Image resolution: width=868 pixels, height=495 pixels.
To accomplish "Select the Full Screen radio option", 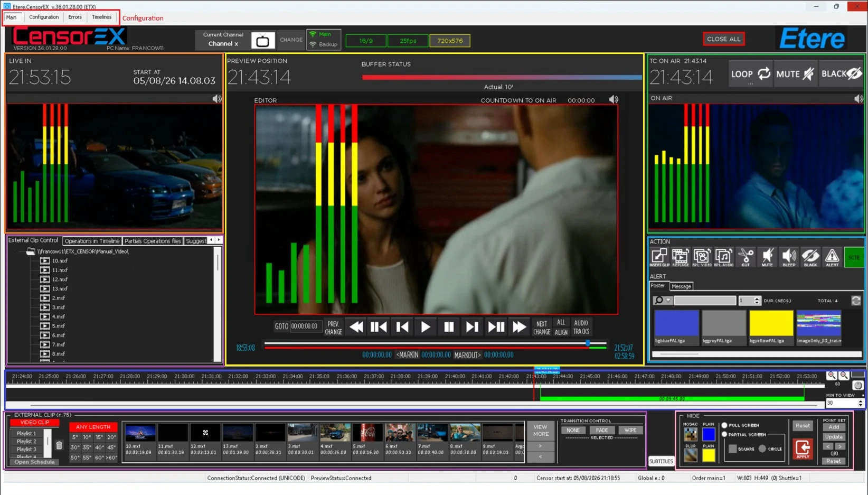I will (x=724, y=425).
